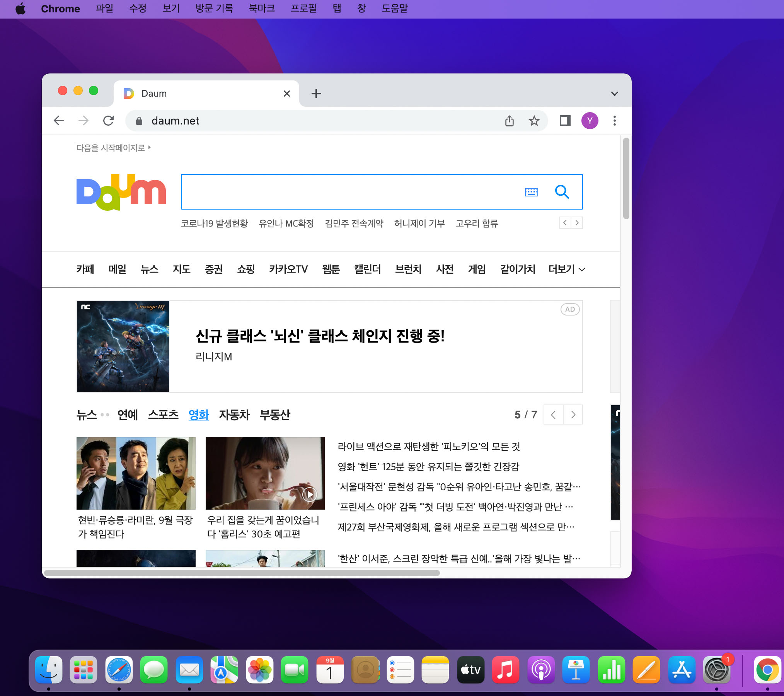This screenshot has width=784, height=696.
Task: Select the 연예 news tab
Action: (x=128, y=415)
